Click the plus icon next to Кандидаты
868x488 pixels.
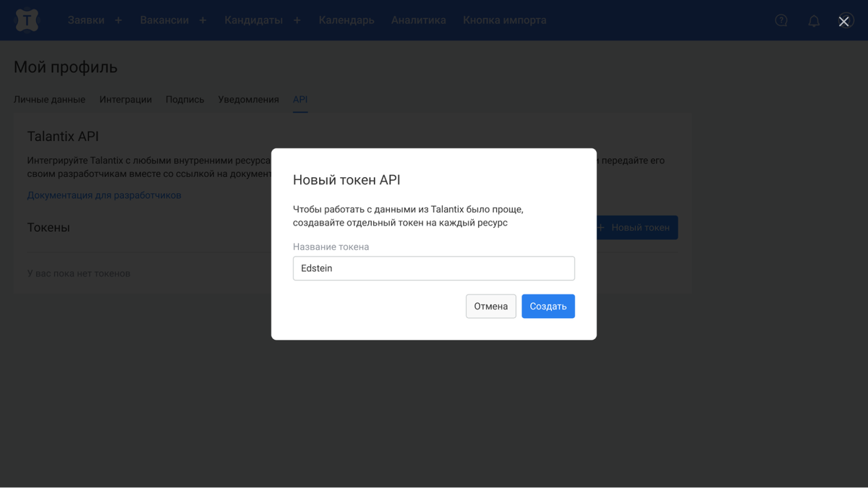pos(297,20)
